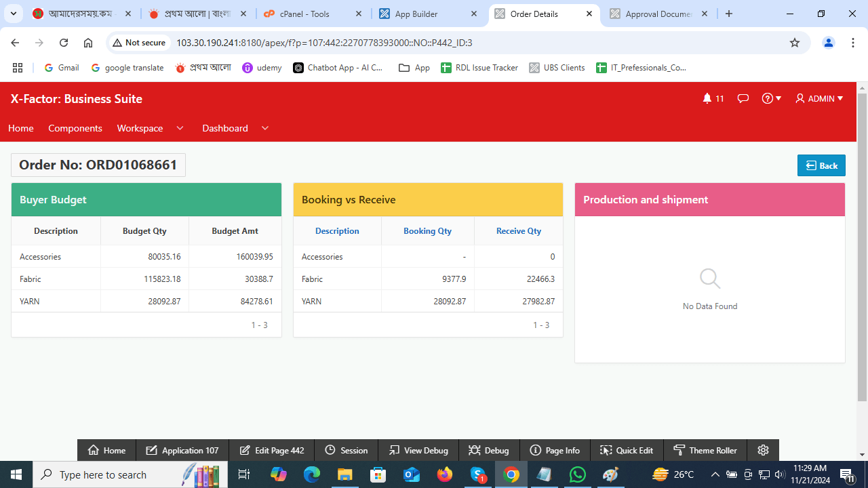Viewport: 868px width, 488px height.
Task: Open Page Info in the developer toolbar
Action: tap(555, 450)
